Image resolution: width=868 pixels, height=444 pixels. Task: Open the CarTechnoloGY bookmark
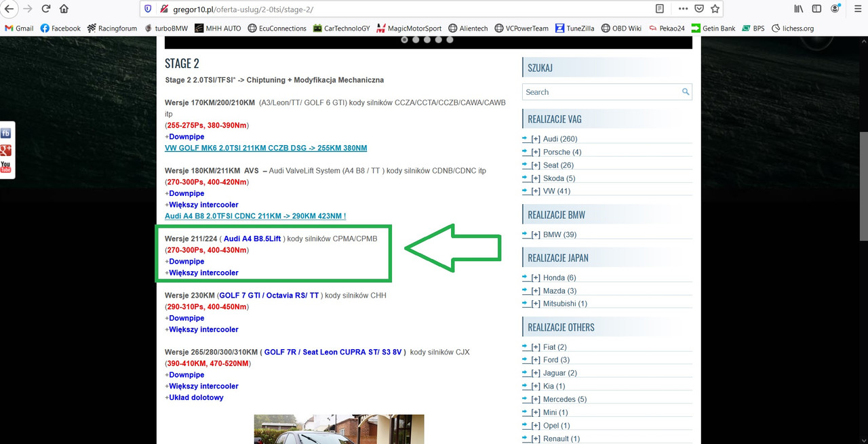(x=340, y=28)
